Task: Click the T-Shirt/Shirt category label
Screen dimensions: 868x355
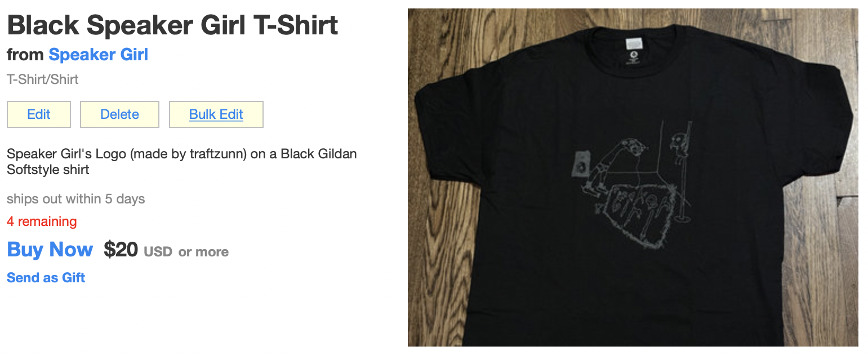Action: click(43, 79)
